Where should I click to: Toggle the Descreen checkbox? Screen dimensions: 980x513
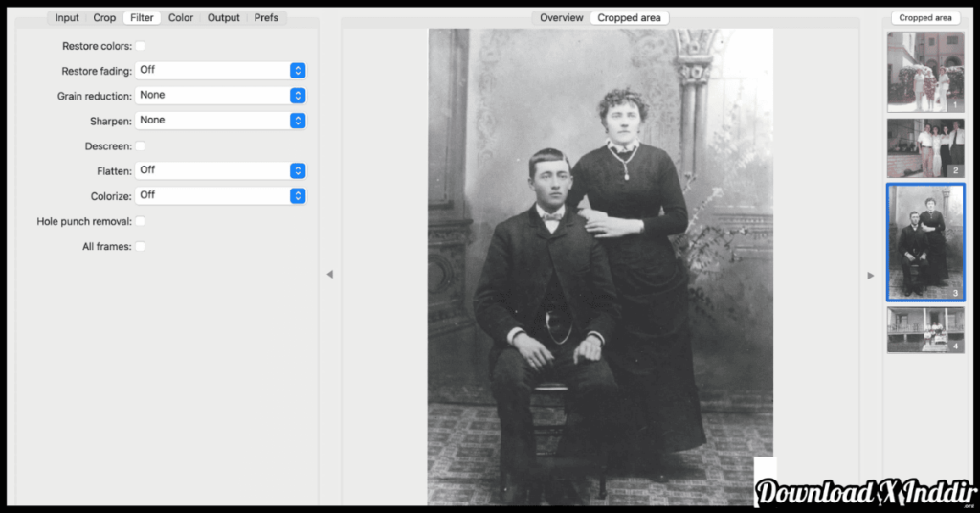140,145
